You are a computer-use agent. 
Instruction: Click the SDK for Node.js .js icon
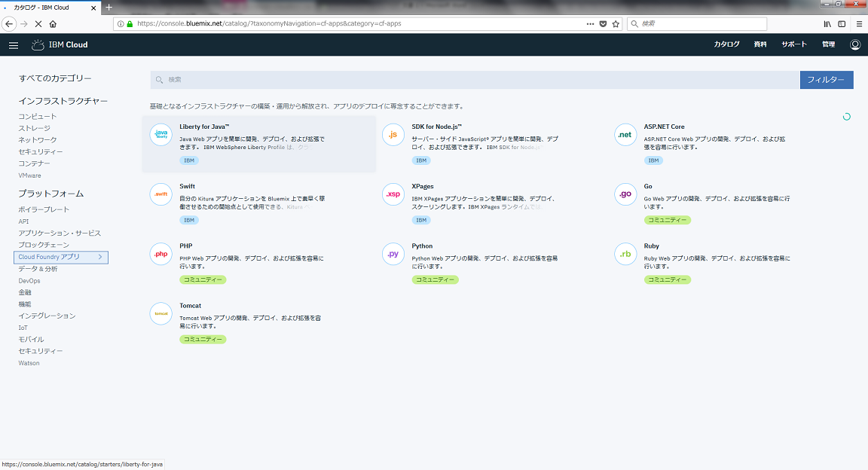click(393, 135)
